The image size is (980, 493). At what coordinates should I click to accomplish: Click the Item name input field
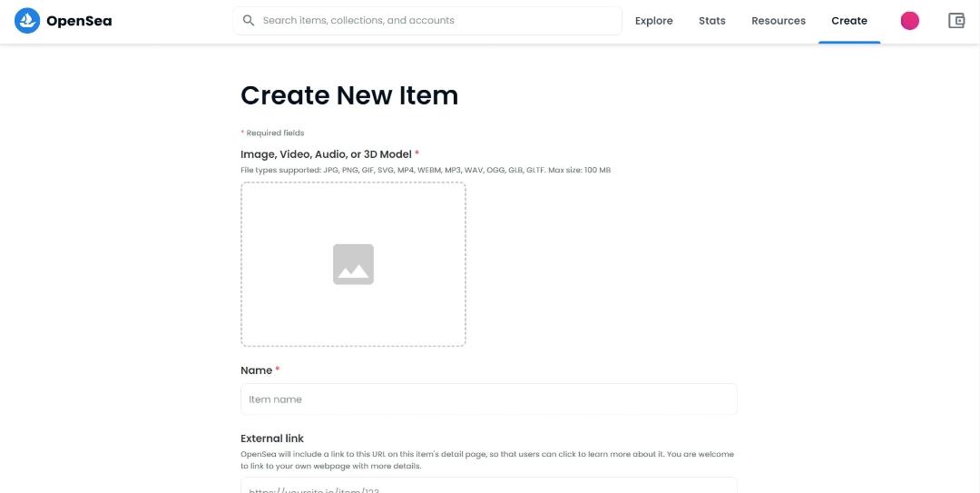(x=489, y=399)
